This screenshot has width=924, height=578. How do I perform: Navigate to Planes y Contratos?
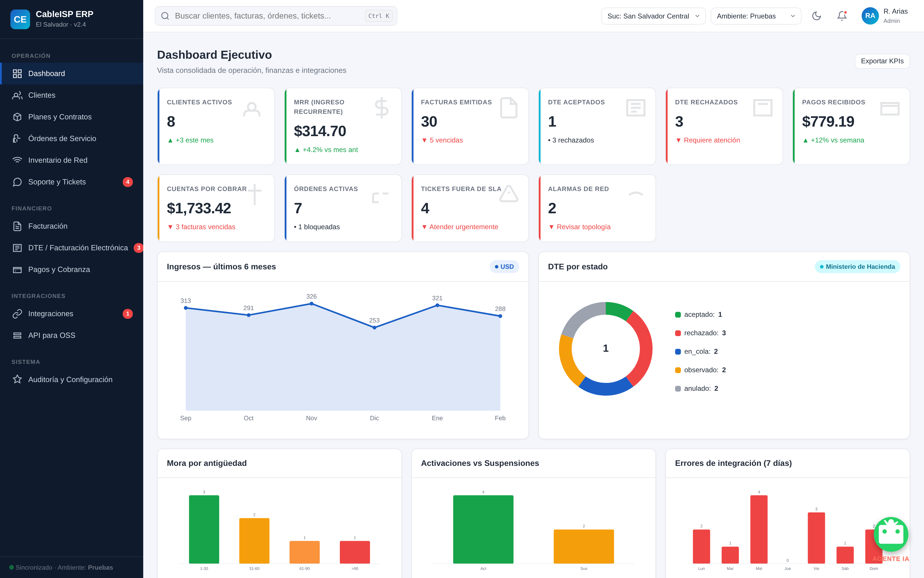coord(72,117)
